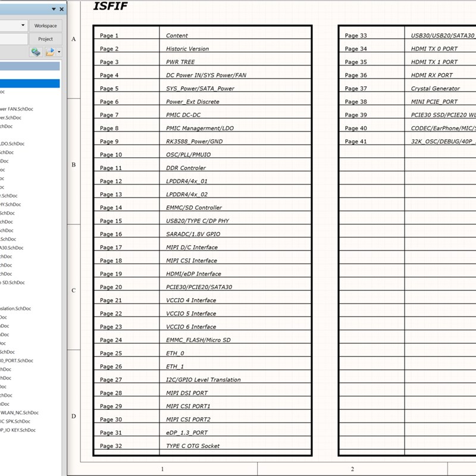476x476 pixels.
Task: Open the Projects panel options triangle menu
Action: (x=54, y=9)
